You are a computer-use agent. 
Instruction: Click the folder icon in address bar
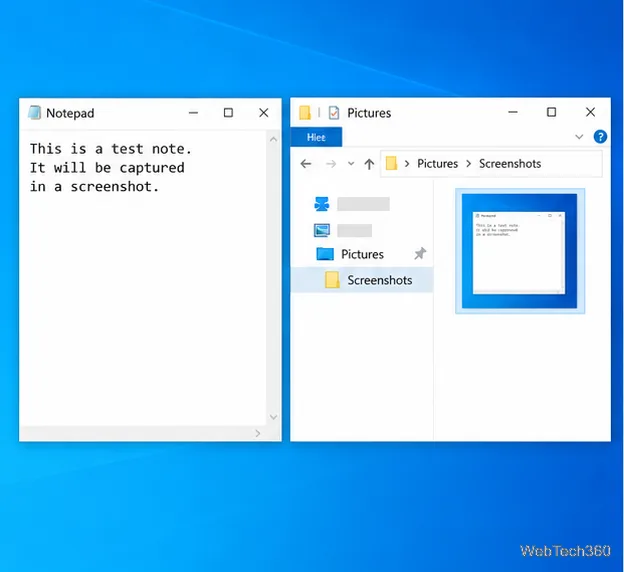[391, 163]
